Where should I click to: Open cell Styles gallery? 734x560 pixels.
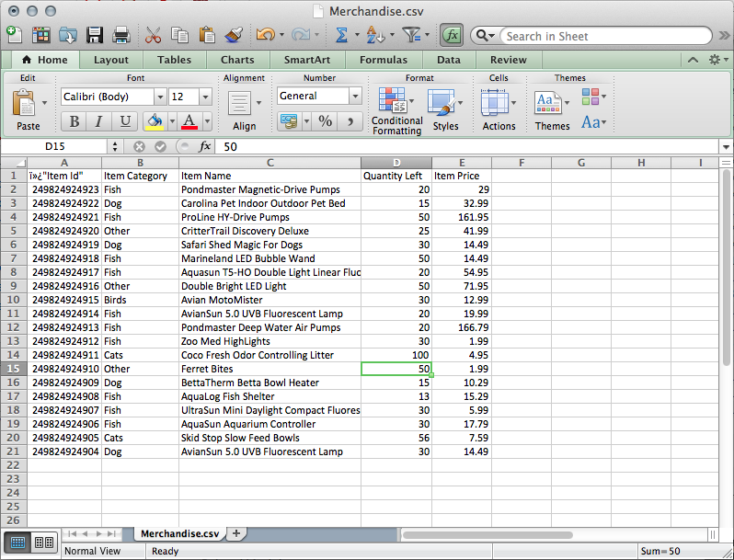click(x=441, y=102)
